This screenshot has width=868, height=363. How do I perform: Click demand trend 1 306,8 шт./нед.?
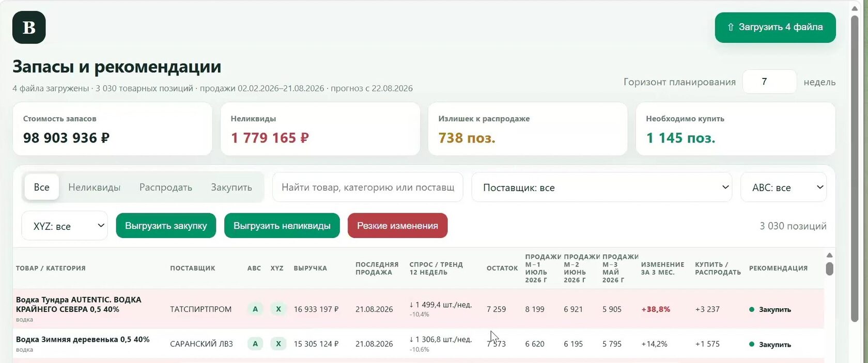441,339
